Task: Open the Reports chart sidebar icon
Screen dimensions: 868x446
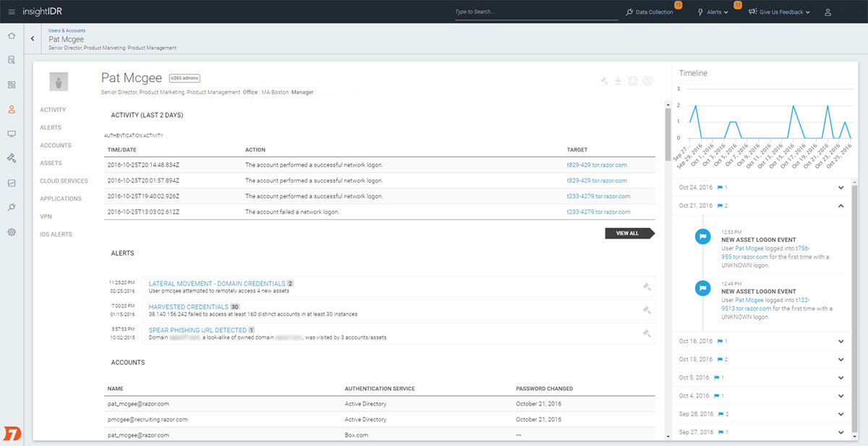Action: (x=12, y=183)
